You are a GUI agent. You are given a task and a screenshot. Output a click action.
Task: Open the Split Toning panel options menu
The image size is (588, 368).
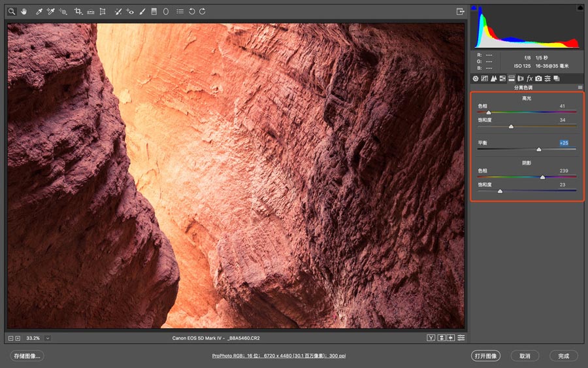tap(580, 87)
